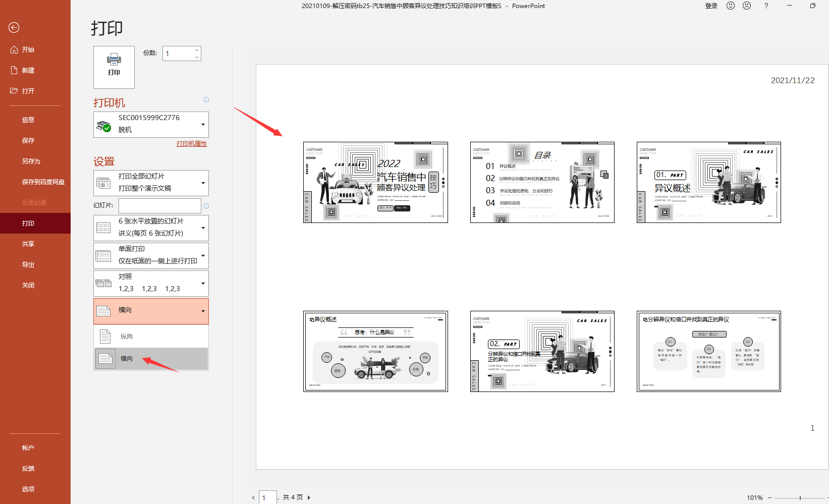This screenshot has height=504, width=829.
Task: Open 选项 at sidebar bottom
Action: (28, 489)
